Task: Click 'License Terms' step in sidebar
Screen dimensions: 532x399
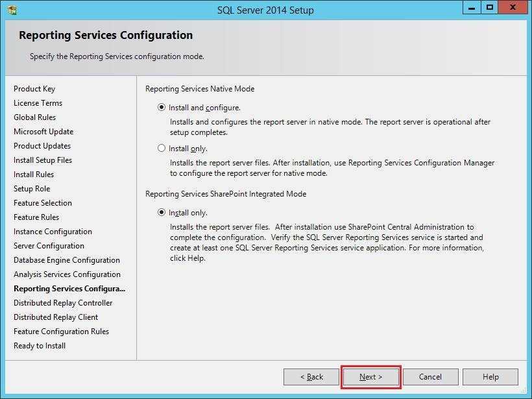Action: pos(38,103)
